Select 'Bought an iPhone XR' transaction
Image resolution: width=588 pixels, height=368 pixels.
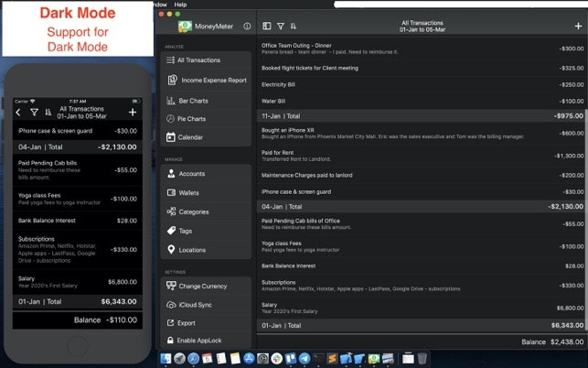[422, 134]
